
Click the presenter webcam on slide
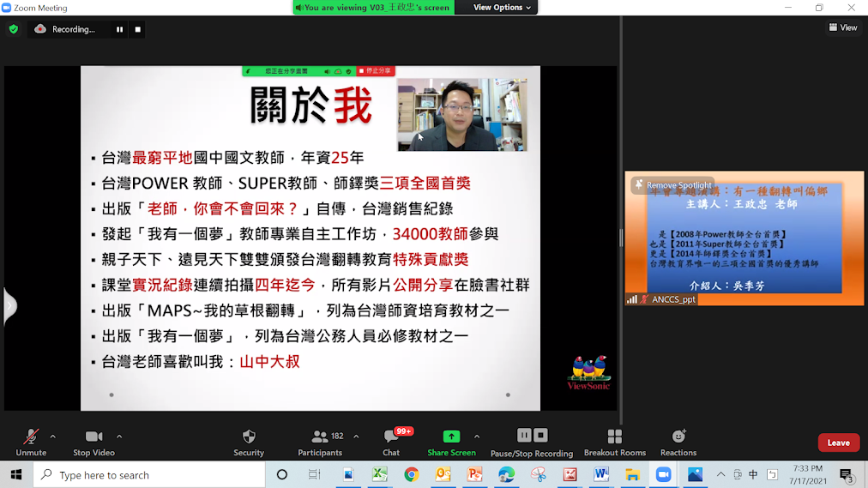(x=461, y=115)
